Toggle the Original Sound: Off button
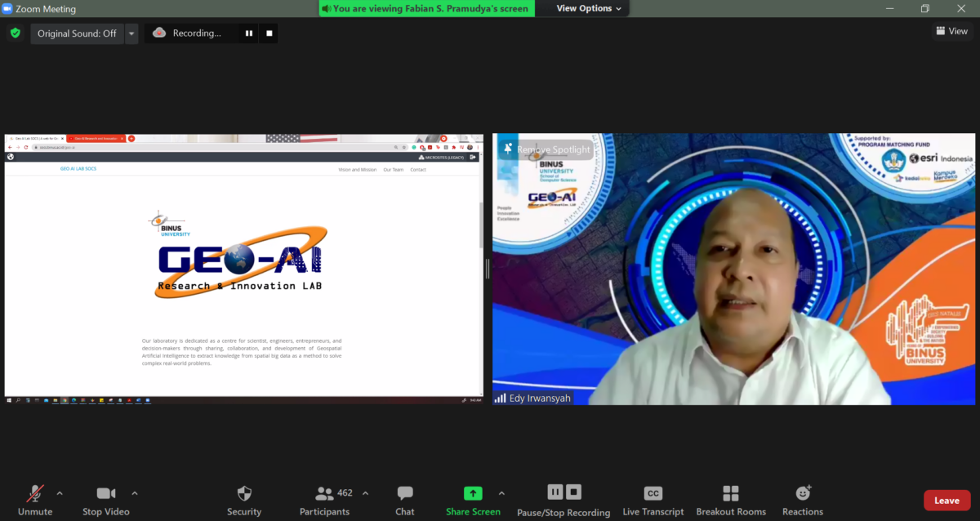This screenshot has width=980, height=521. point(78,33)
